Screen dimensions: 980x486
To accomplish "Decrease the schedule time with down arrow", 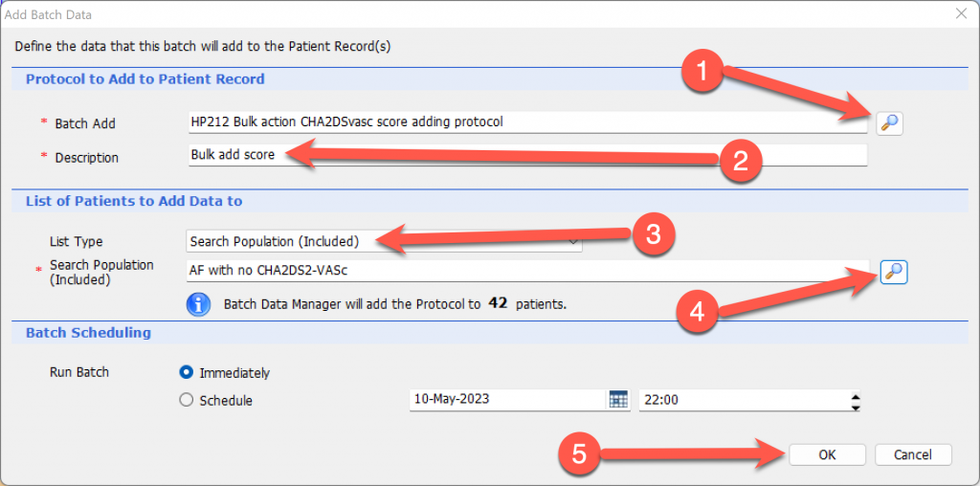I will point(856,407).
